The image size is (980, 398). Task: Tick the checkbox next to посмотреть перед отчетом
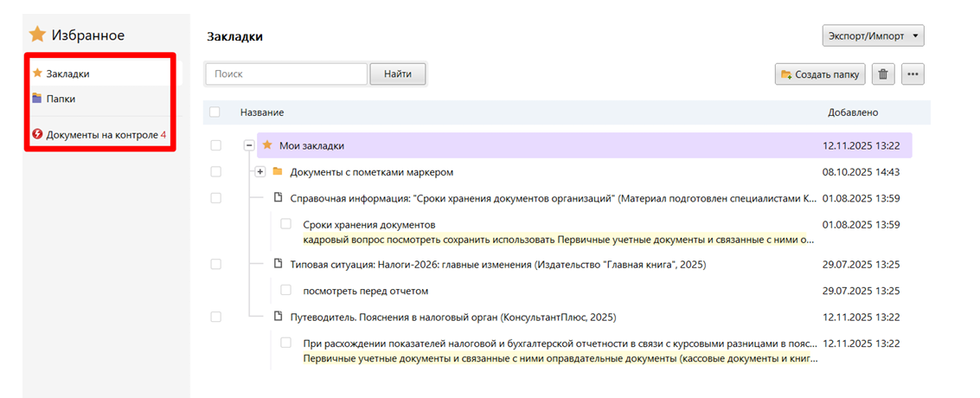pyautogui.click(x=286, y=291)
